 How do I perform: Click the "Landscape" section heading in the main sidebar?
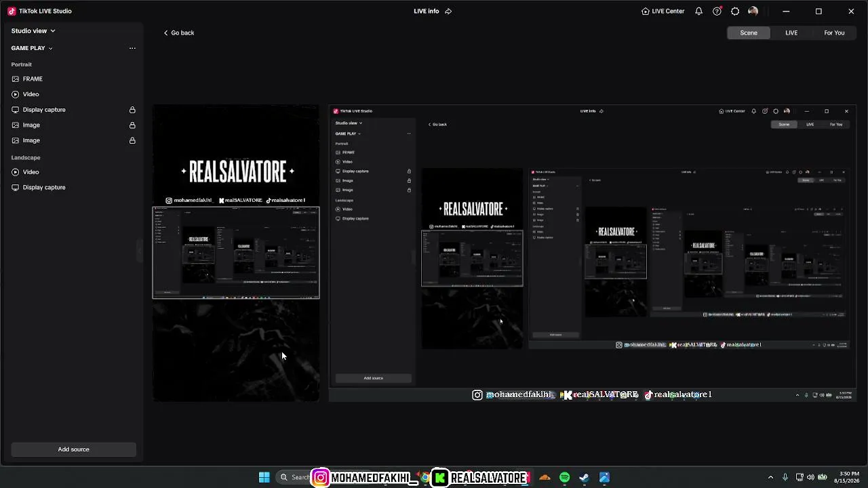pos(26,157)
